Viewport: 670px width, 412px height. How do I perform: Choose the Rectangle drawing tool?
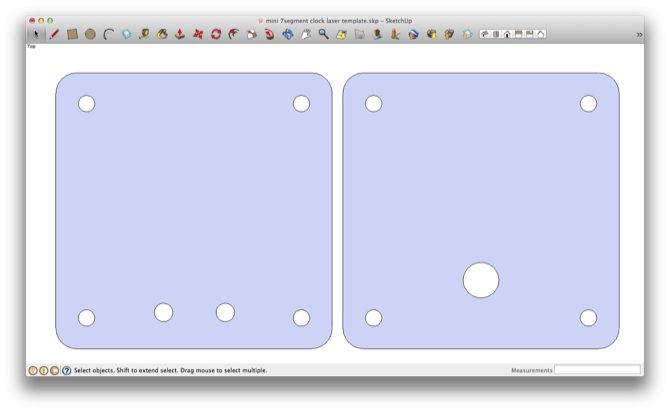pyautogui.click(x=72, y=34)
